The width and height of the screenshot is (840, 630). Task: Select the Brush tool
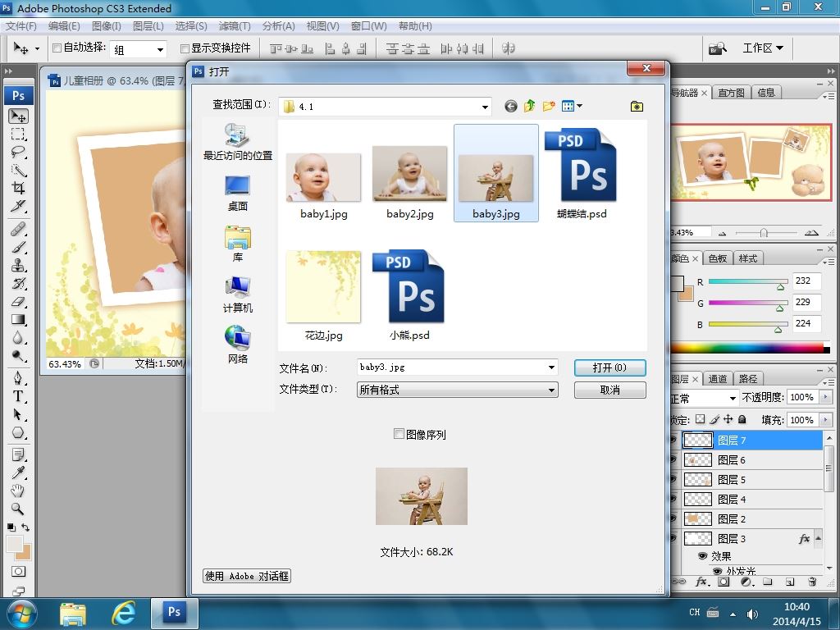18,247
